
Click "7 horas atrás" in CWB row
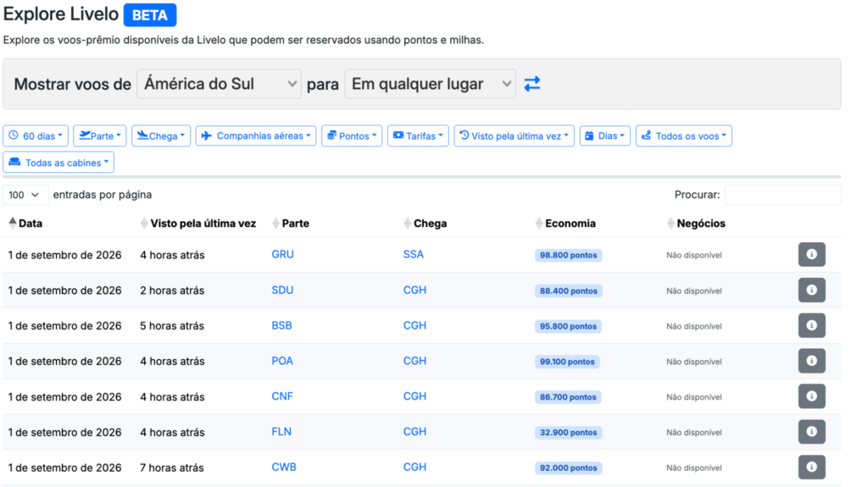(172, 468)
